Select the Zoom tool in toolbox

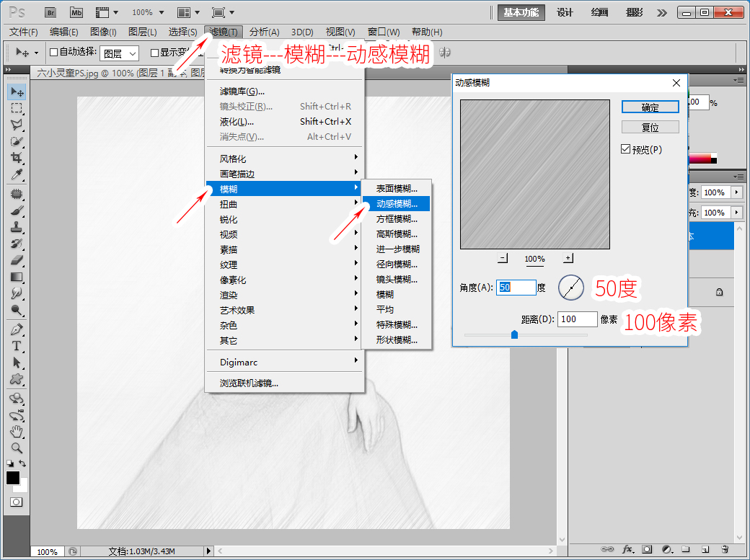[x=17, y=448]
